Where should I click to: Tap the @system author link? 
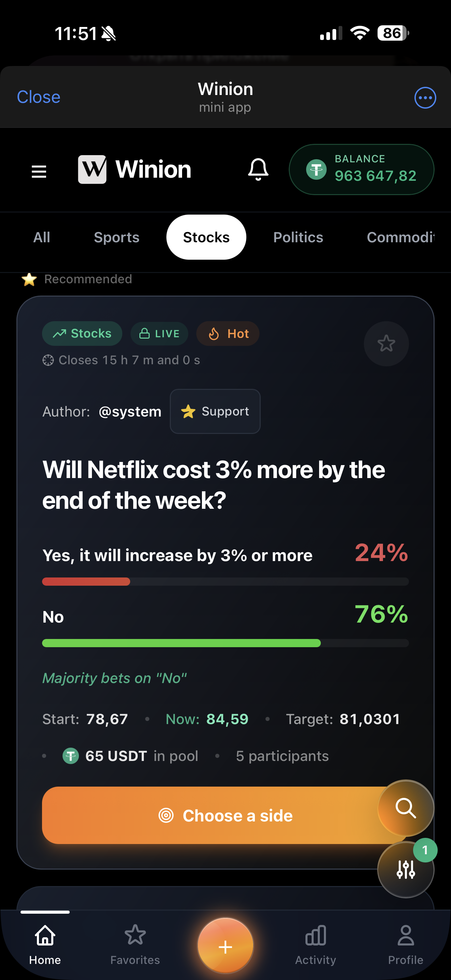point(130,411)
